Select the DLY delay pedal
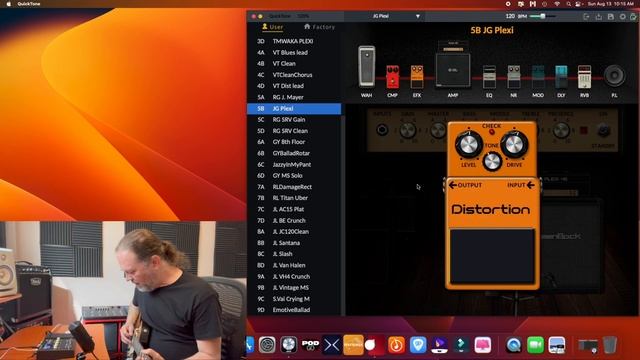 (x=561, y=77)
